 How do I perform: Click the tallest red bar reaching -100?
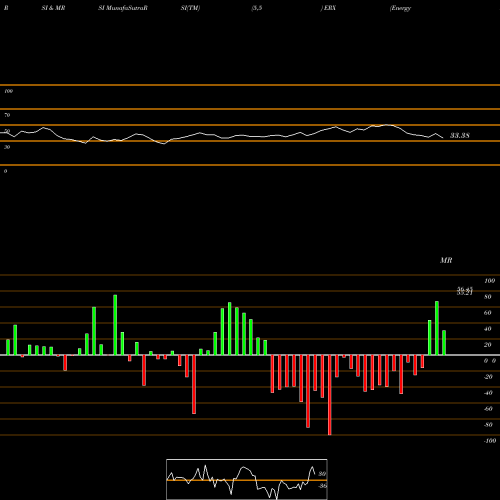click(x=330, y=395)
